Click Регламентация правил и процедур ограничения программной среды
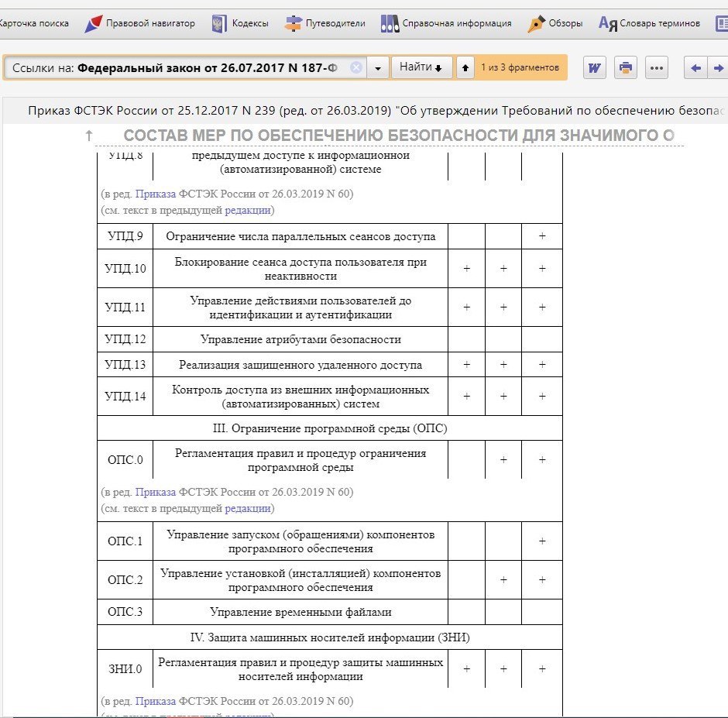This screenshot has height=718, width=728. click(300, 460)
